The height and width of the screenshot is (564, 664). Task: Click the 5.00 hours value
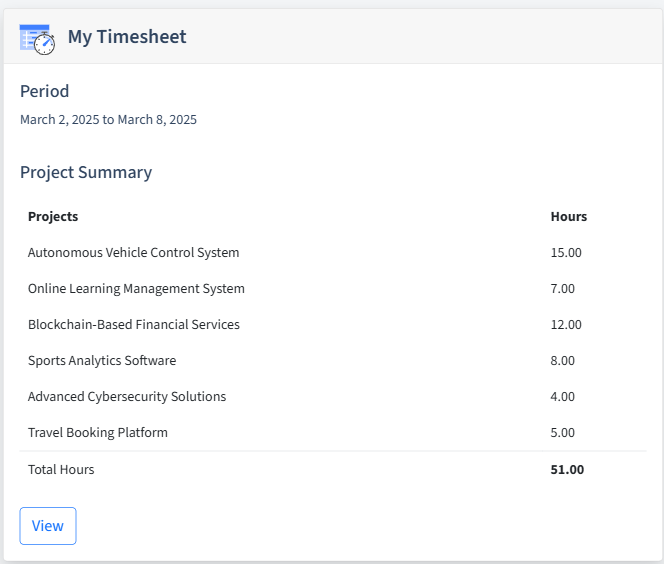[x=562, y=432]
